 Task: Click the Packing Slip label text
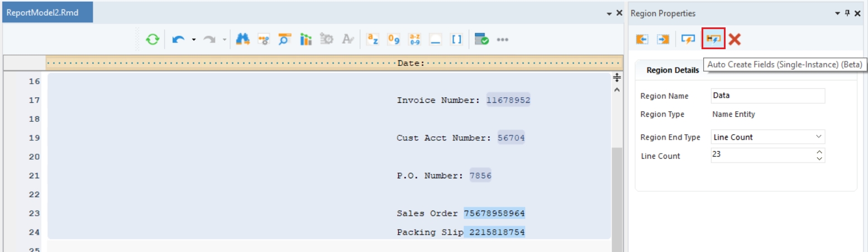(x=430, y=232)
